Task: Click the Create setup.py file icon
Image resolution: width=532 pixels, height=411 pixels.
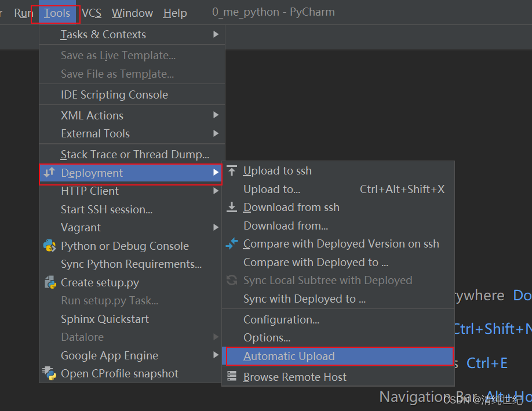Action: pyautogui.click(x=50, y=282)
